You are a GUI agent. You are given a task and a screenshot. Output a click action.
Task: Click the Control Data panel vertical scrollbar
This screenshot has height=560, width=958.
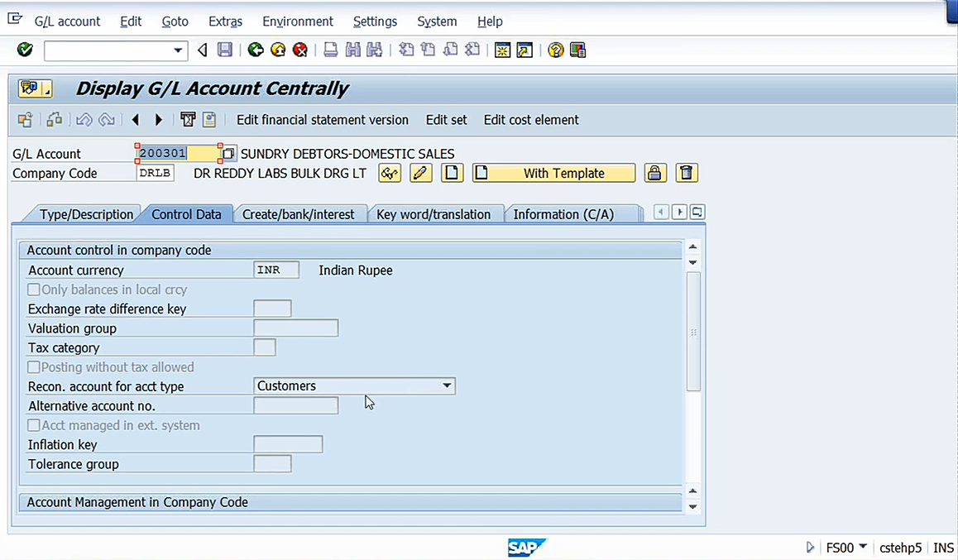pos(693,332)
